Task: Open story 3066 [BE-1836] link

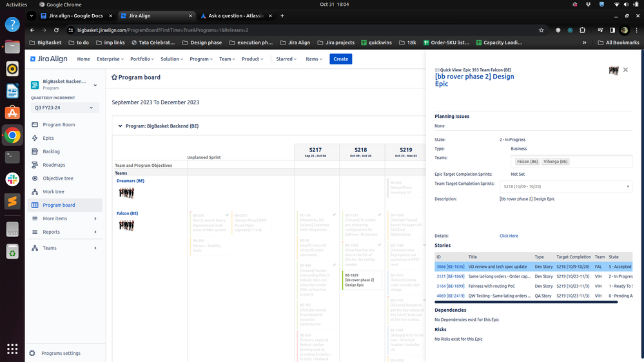Action: click(x=450, y=267)
